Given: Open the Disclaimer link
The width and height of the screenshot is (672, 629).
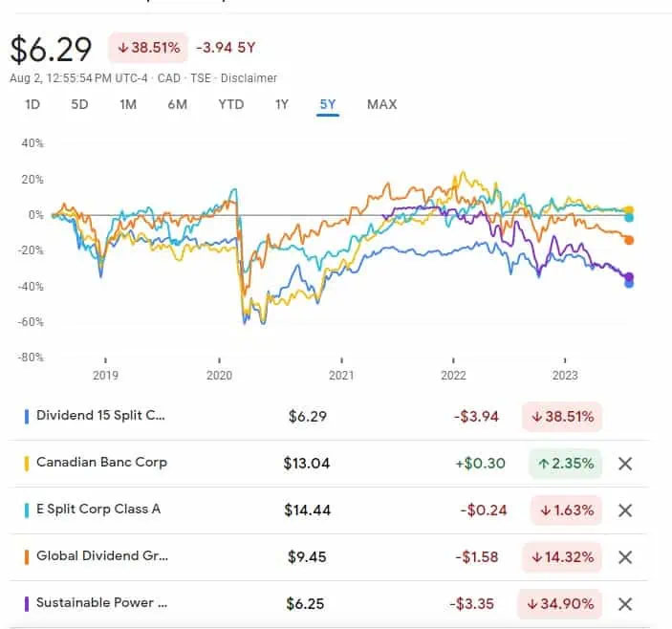Looking at the screenshot, I should click(x=249, y=78).
